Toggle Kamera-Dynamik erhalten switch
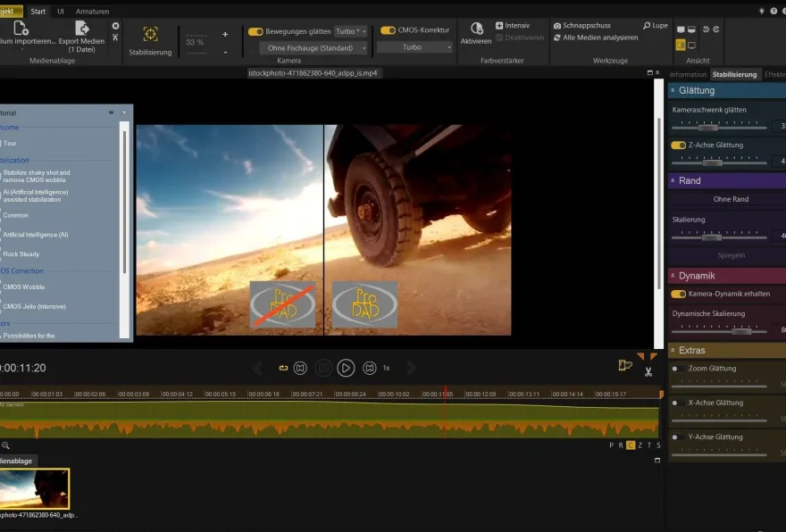 point(678,294)
